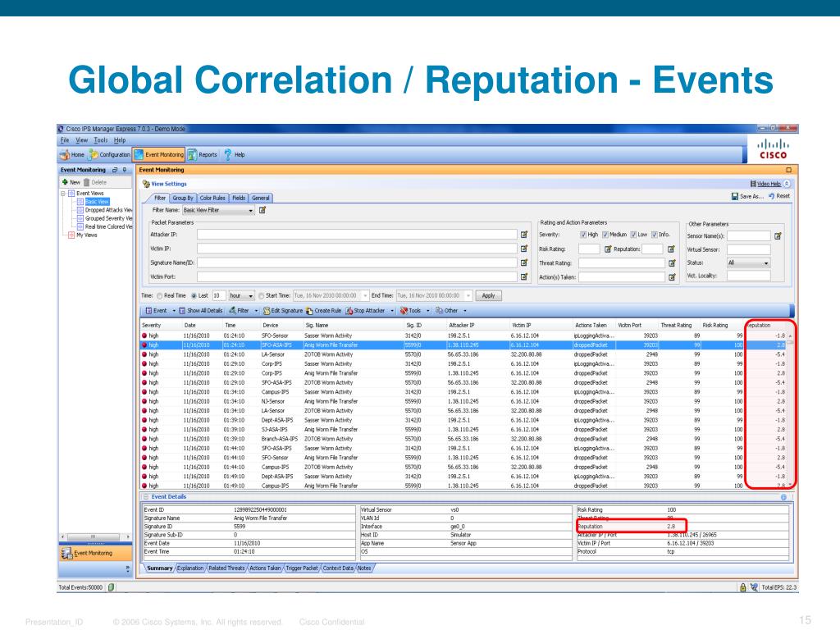840x630 pixels.
Task: Open the Reports section
Action: [x=203, y=155]
